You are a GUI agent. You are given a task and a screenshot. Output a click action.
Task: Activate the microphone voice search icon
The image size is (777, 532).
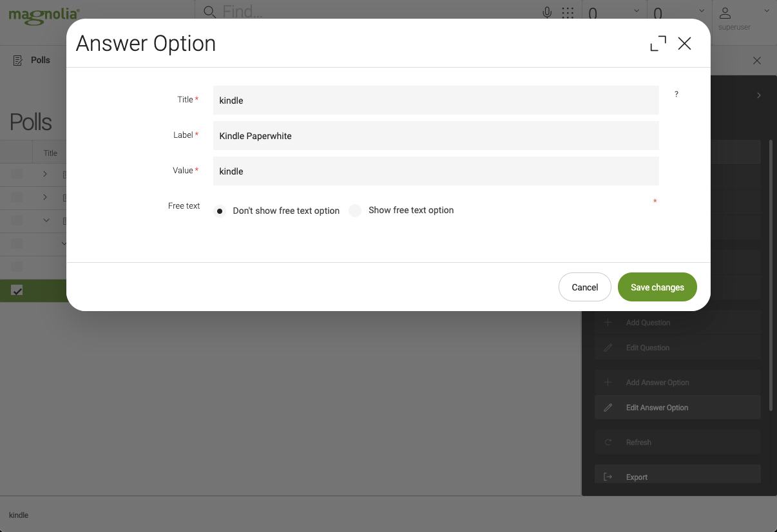tap(546, 12)
